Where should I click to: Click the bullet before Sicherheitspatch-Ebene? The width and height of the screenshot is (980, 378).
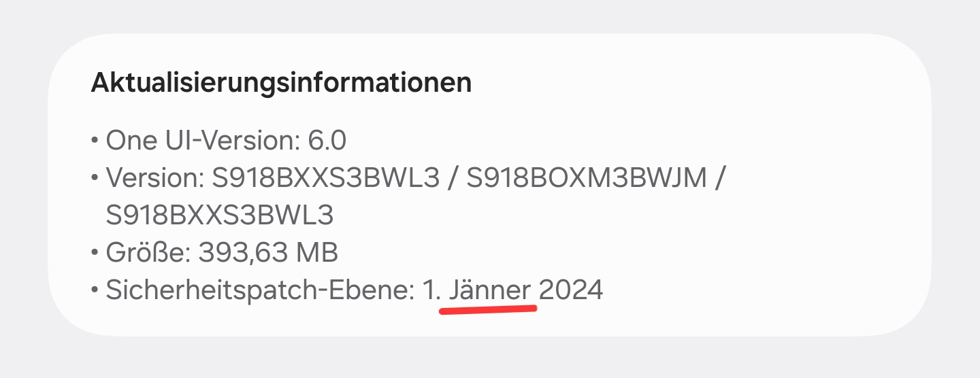[x=95, y=291]
